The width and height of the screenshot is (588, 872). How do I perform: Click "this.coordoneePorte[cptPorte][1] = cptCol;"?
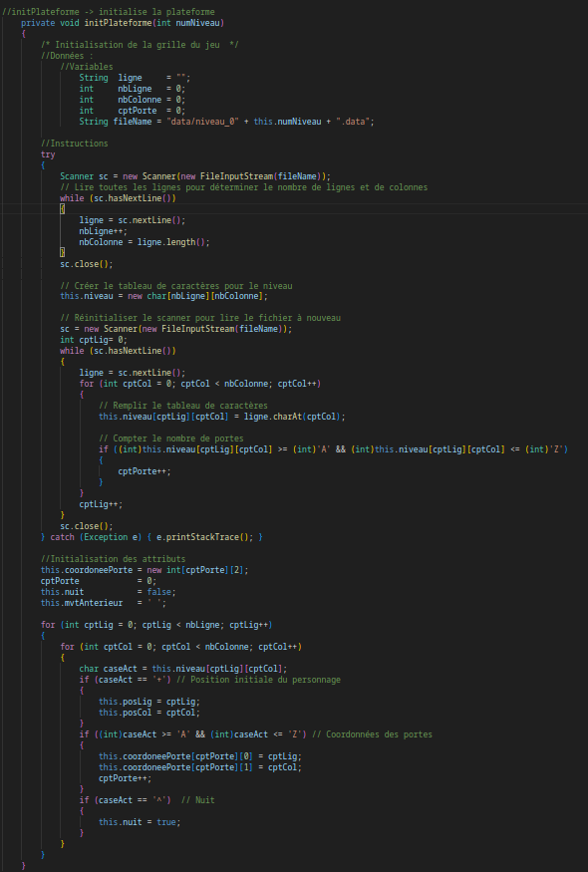pyautogui.click(x=200, y=765)
